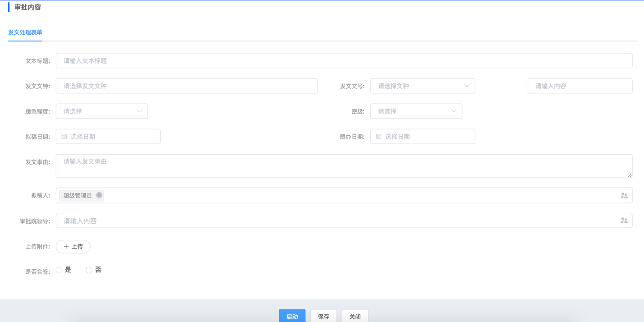Image resolution: width=644 pixels, height=322 pixels.
Task: Click the calendar icon in 拟稿日期 field
Action: [64, 136]
